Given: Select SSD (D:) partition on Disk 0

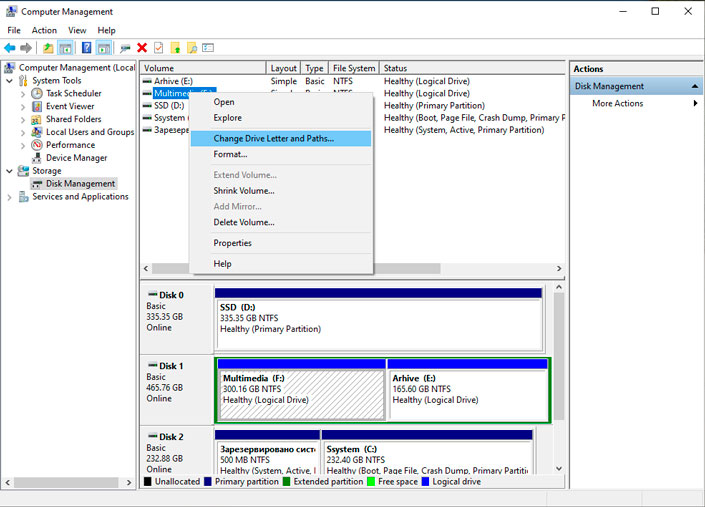Looking at the screenshot, I should point(379,320).
